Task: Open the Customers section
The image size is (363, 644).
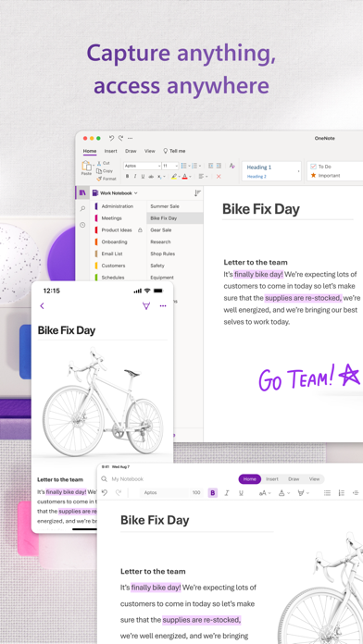Action: click(114, 266)
